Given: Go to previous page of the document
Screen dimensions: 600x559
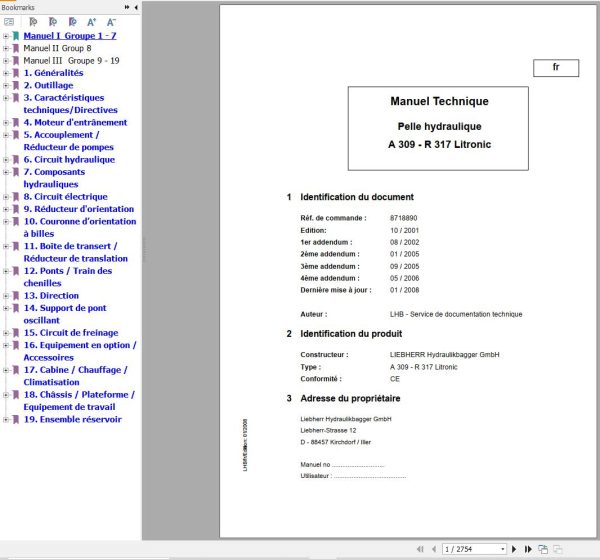Looking at the screenshot, I should 434,549.
